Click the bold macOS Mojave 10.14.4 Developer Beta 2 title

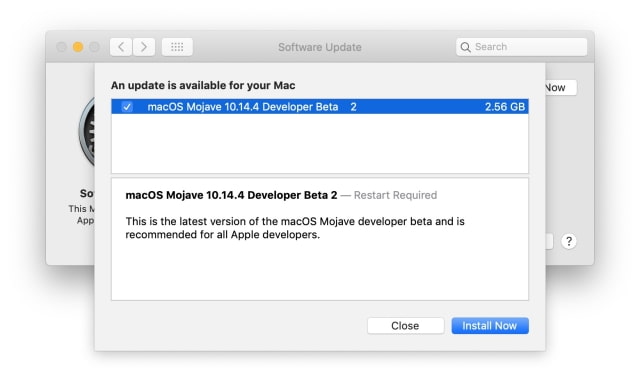click(x=231, y=195)
